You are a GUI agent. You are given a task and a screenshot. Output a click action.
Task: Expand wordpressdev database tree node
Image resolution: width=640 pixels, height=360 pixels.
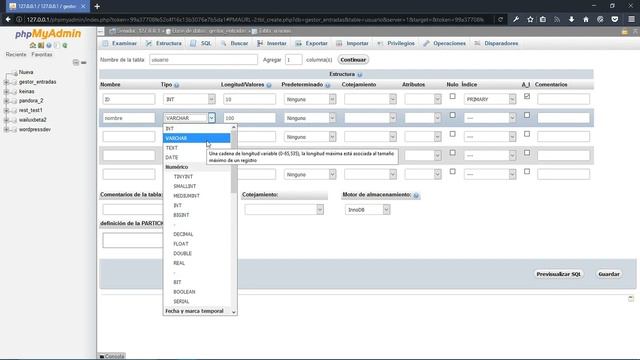(x=6, y=130)
